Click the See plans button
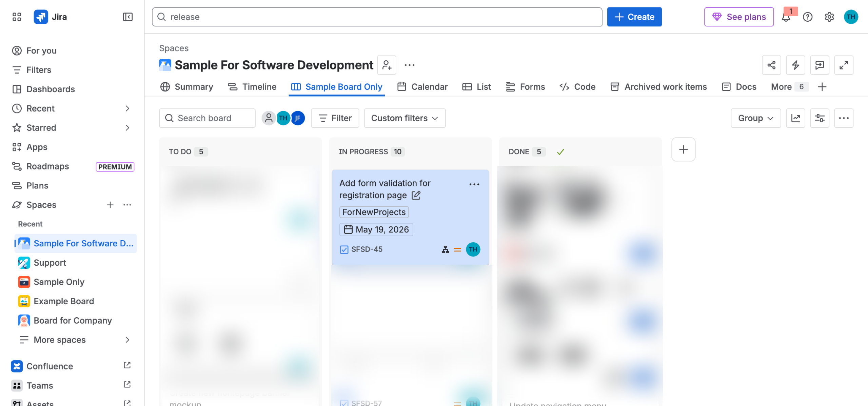868x406 pixels. tap(739, 17)
